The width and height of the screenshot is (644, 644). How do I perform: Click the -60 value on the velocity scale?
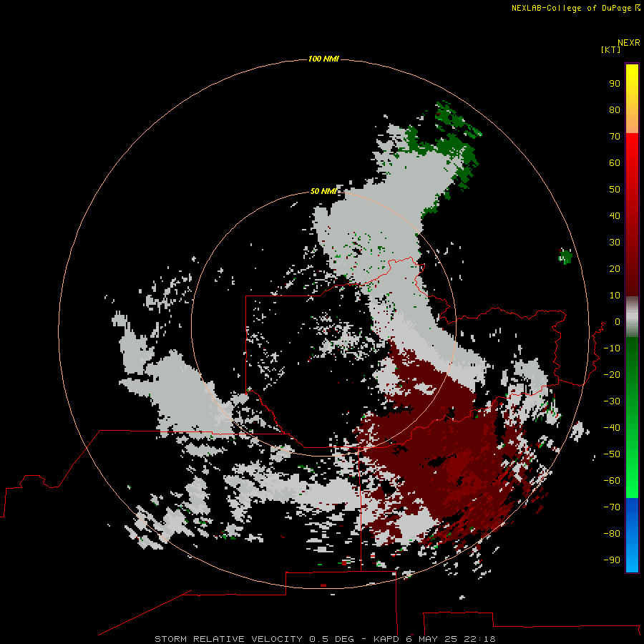612,481
